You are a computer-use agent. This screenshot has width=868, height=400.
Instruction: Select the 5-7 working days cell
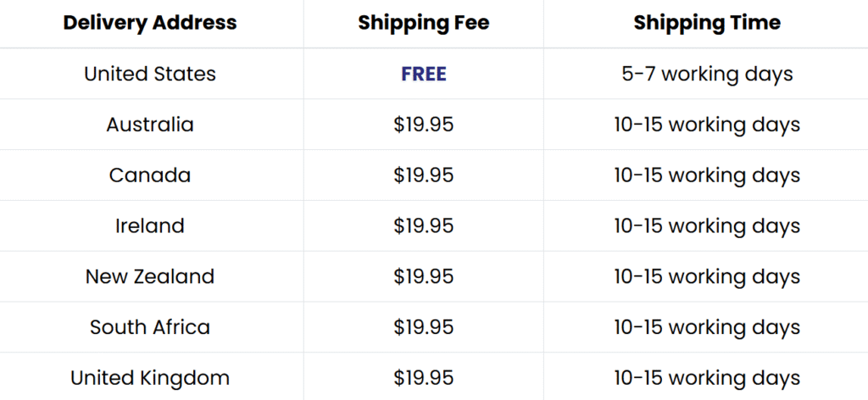[707, 74]
